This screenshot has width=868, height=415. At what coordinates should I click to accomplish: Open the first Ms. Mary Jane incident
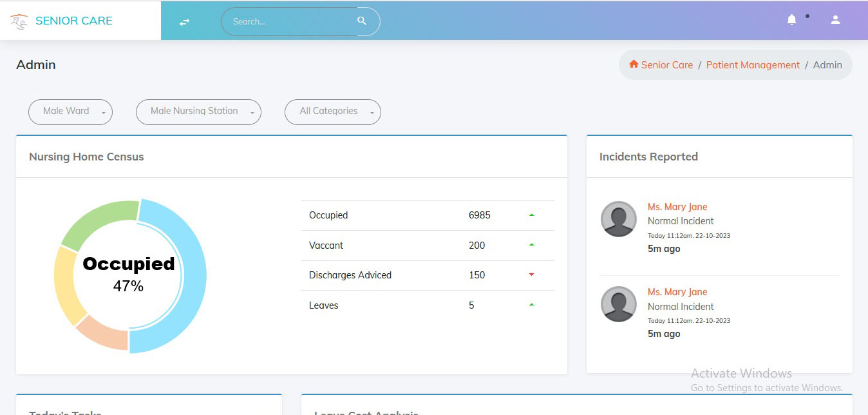pos(677,207)
